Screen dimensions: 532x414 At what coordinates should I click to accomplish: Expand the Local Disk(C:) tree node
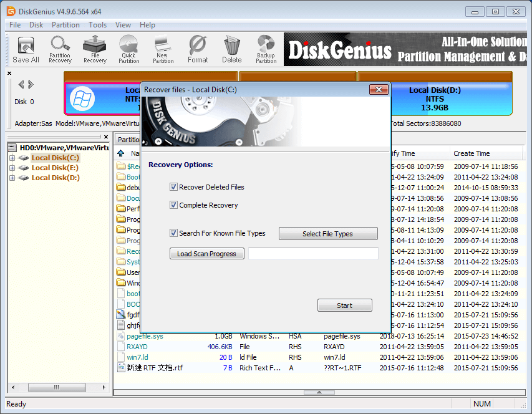pos(12,158)
